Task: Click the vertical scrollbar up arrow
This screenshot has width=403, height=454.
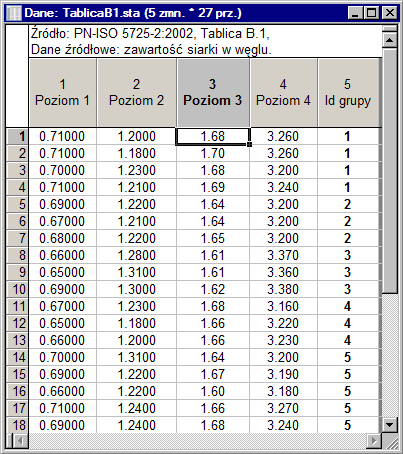Action: [389, 40]
